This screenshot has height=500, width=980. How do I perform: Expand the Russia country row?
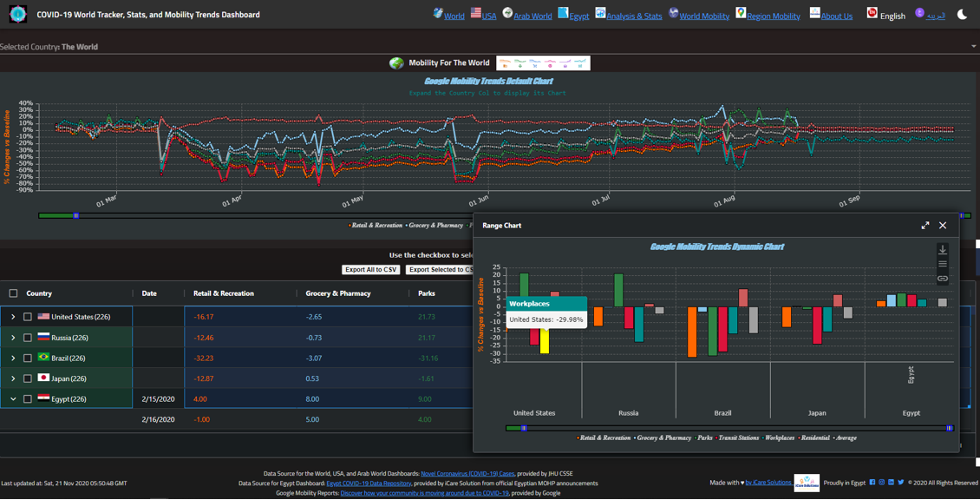(x=13, y=337)
